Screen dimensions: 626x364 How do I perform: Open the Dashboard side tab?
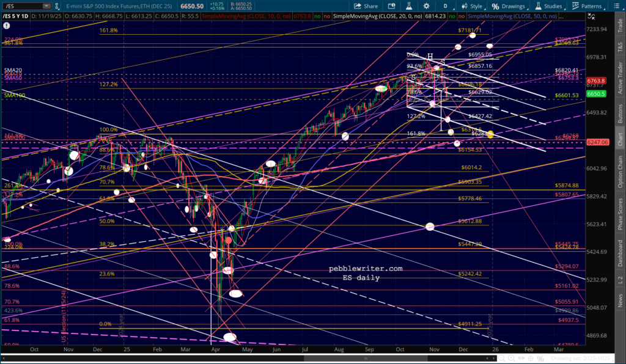point(620,253)
